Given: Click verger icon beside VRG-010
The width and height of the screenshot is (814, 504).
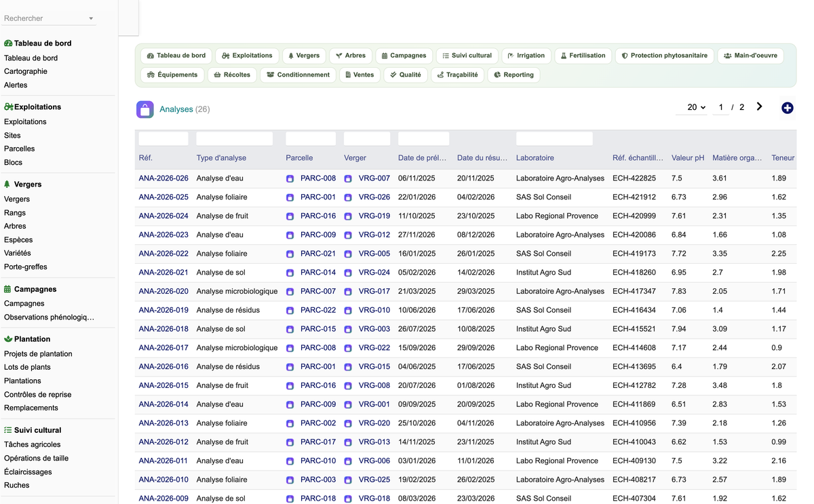Looking at the screenshot, I should pyautogui.click(x=348, y=311).
